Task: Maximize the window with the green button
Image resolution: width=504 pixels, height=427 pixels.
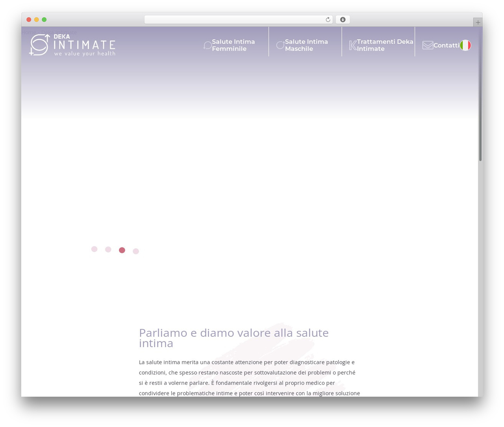Action: [x=44, y=20]
